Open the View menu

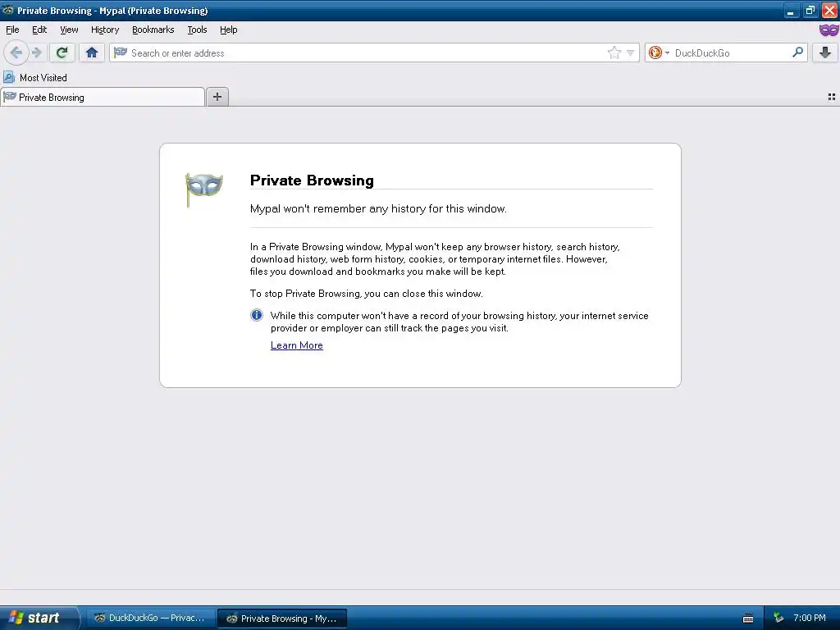[x=69, y=30]
